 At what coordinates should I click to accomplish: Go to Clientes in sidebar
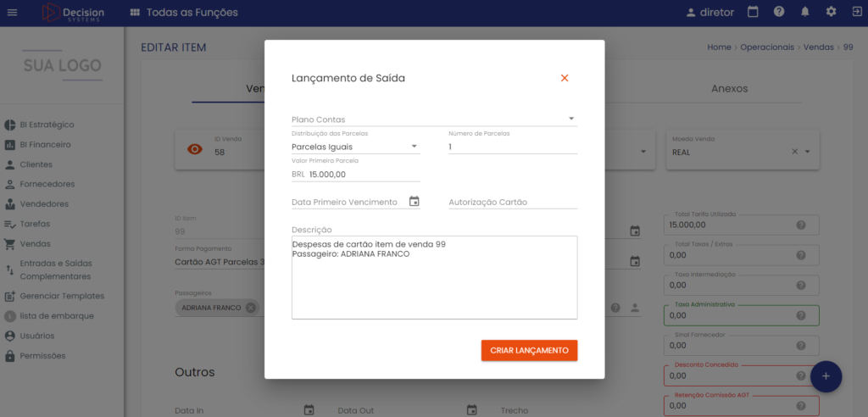tap(29, 164)
